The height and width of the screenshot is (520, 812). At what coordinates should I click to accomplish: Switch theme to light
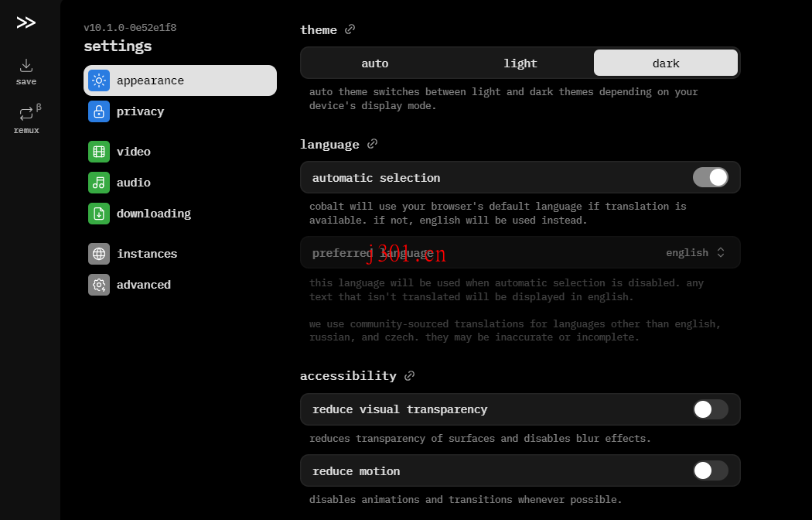pos(520,63)
